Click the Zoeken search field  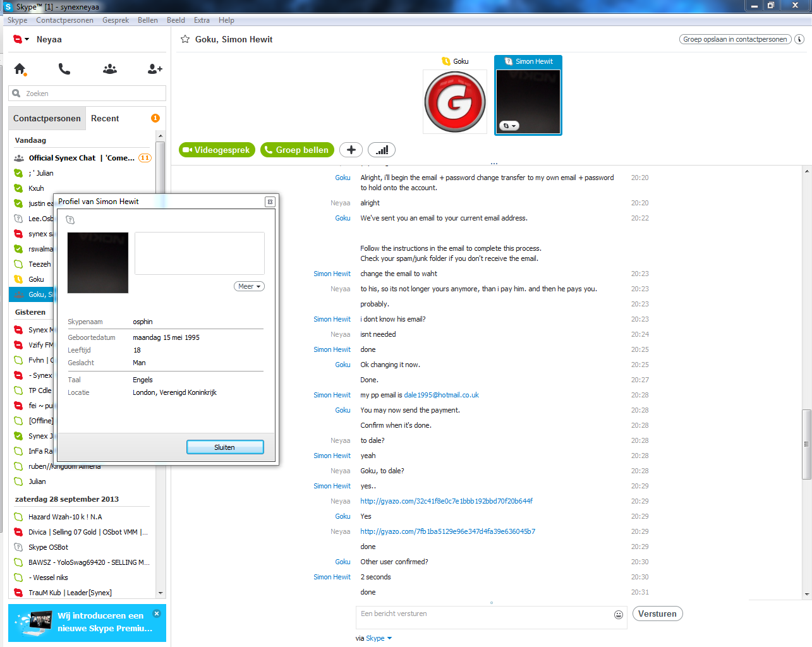tap(87, 94)
